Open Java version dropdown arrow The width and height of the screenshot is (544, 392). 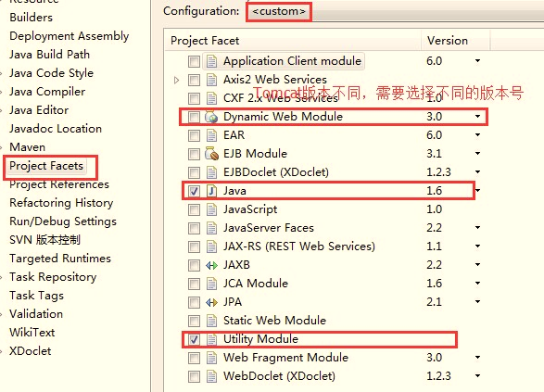coord(478,191)
